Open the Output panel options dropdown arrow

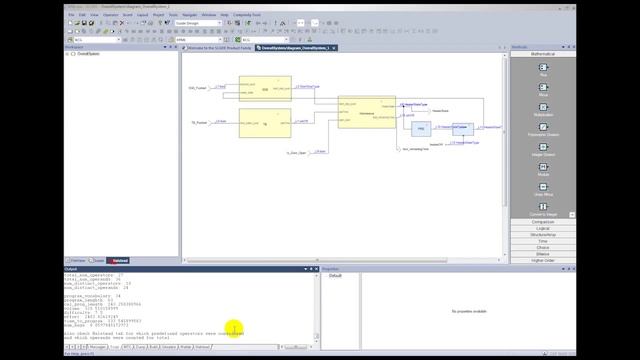[305, 269]
